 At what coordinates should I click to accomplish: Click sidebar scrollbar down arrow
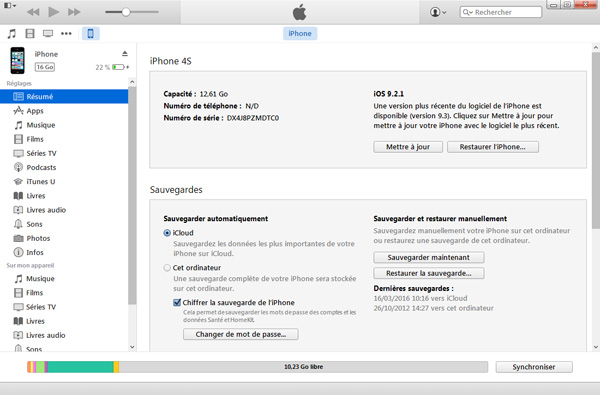(132, 347)
